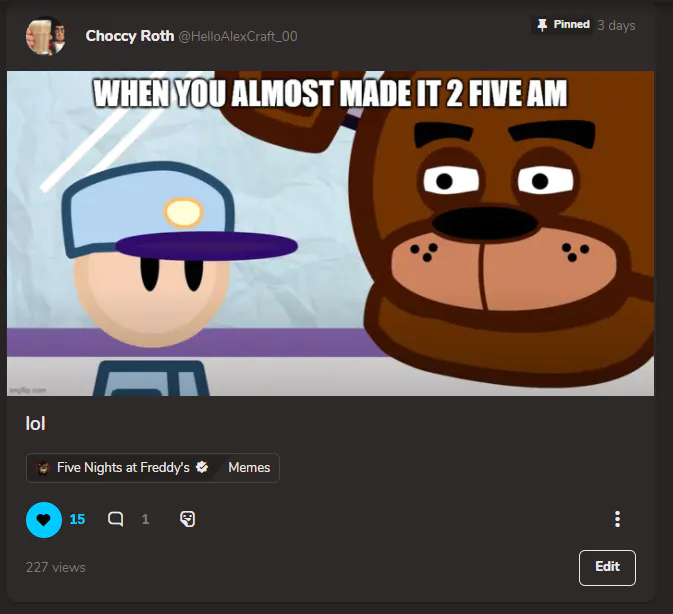Click the Edit button
This screenshot has height=614, width=673.
pyautogui.click(x=607, y=568)
